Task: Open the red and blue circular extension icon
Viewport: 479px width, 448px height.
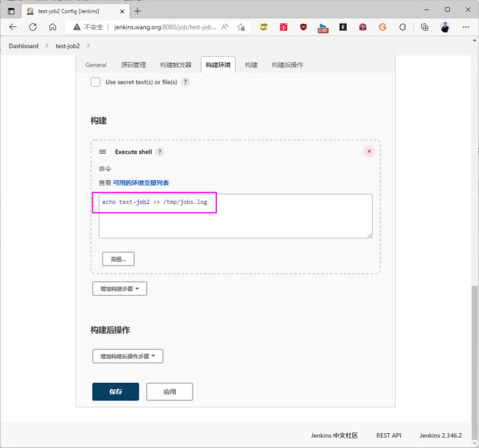Action: tap(363, 27)
